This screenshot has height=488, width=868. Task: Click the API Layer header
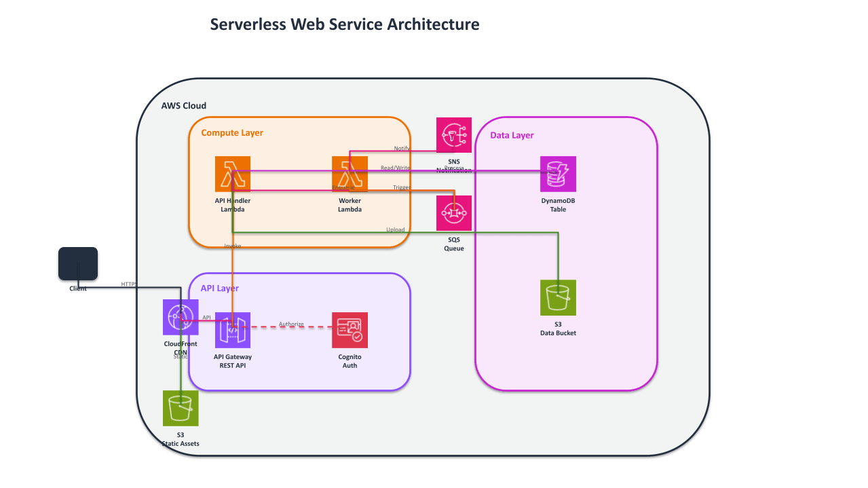pos(219,288)
